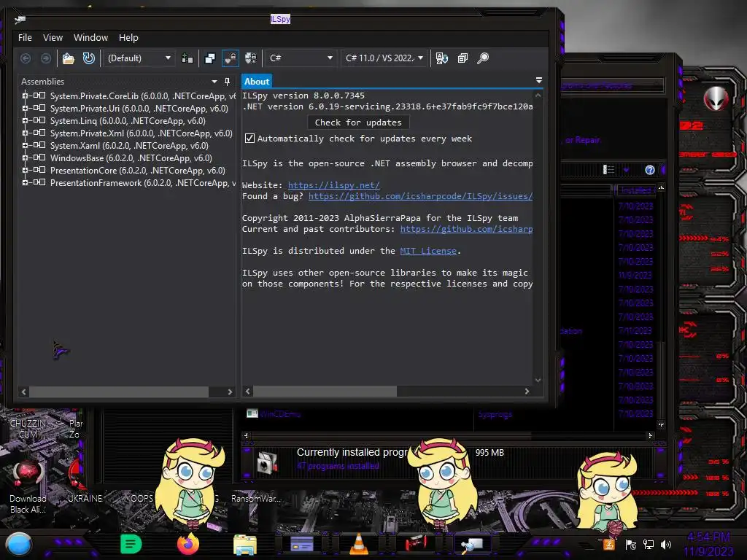Screen dimensions: 747x560
Task: Open the green chat app taskbar icon
Action: pyautogui.click(x=131, y=544)
